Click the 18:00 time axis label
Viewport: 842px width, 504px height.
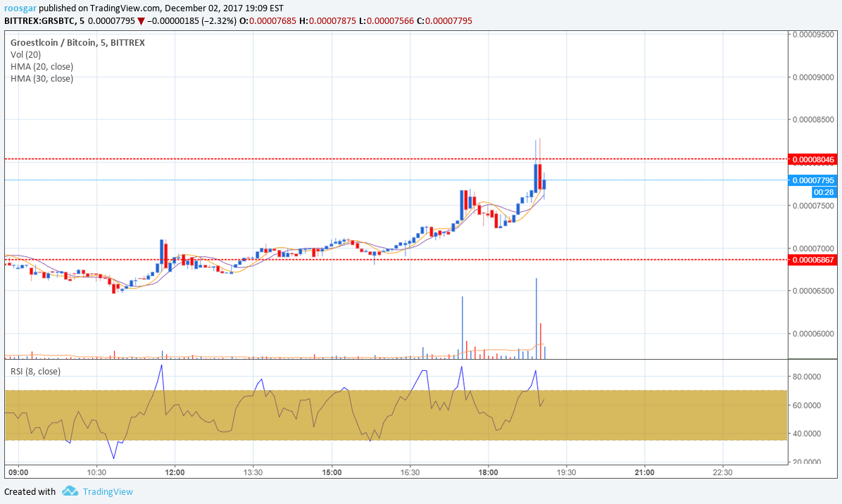point(488,472)
